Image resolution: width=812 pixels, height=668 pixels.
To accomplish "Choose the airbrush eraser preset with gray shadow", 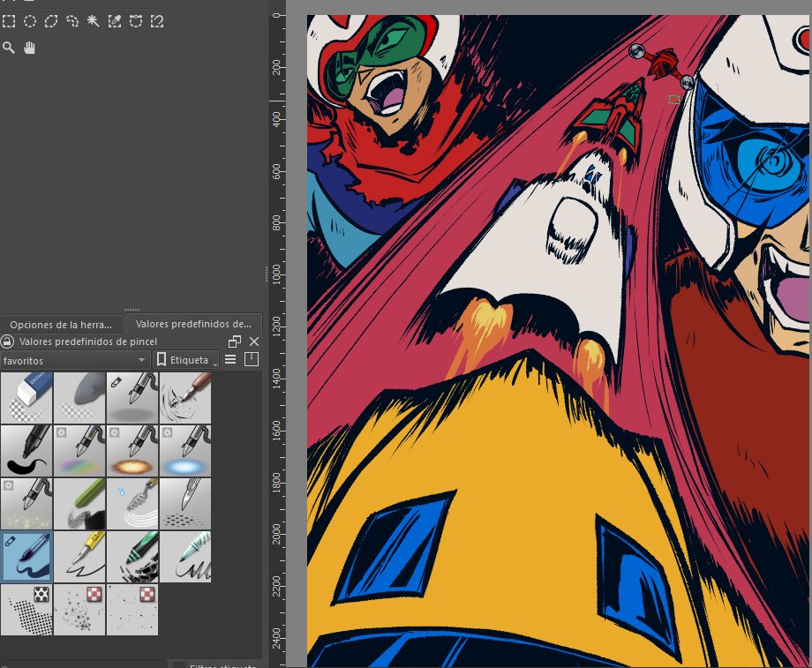I will [x=132, y=398].
